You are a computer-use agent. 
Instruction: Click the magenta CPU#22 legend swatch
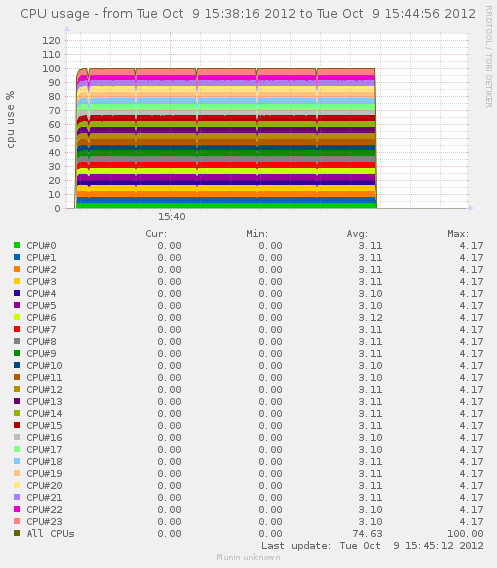17,509
